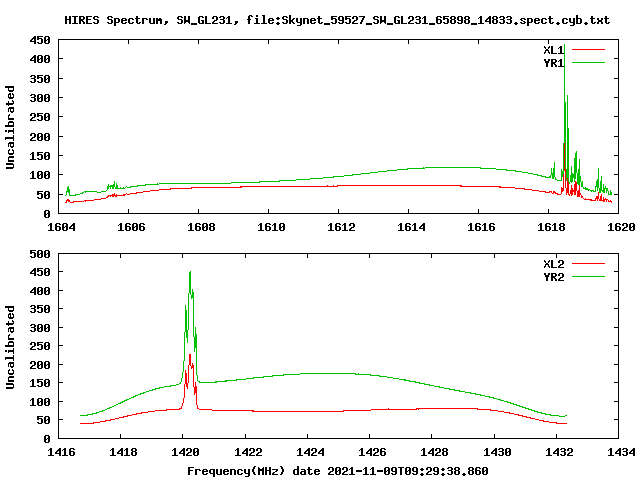
Task: Click the Frequency(MHz) date axis label
Action: tap(338, 471)
